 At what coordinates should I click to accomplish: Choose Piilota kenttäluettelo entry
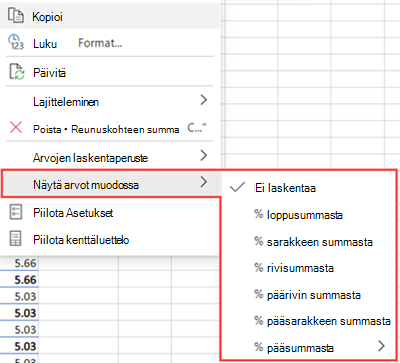pyautogui.click(x=110, y=240)
